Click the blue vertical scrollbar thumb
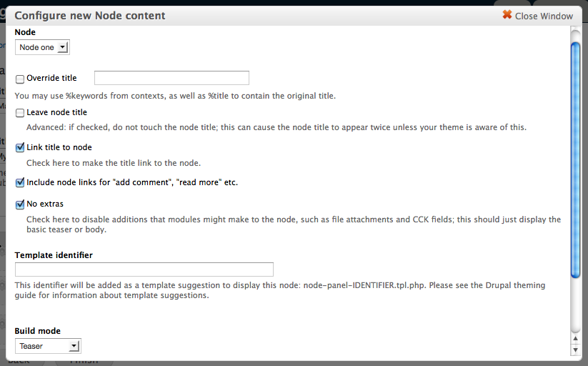Viewport: 588px width, 366px height. point(575,157)
